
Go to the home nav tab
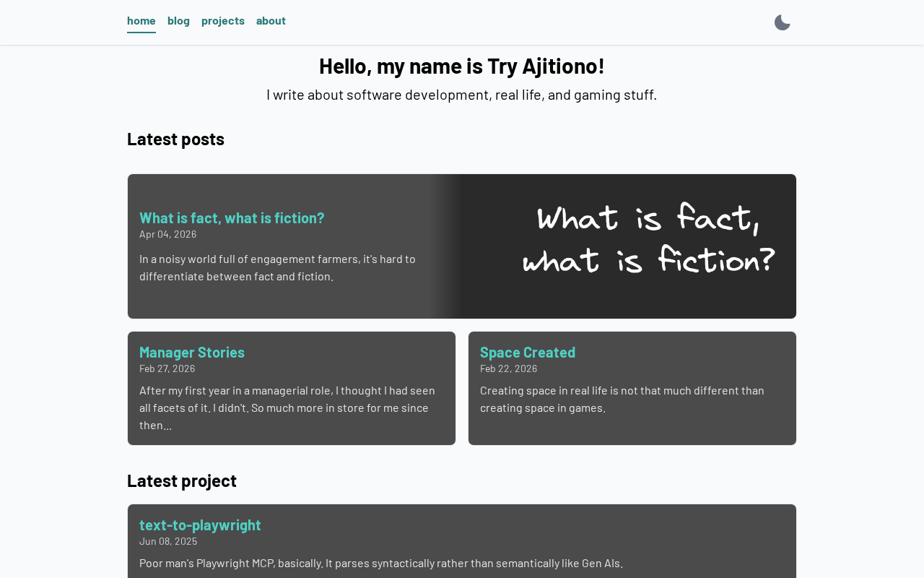coord(141,21)
